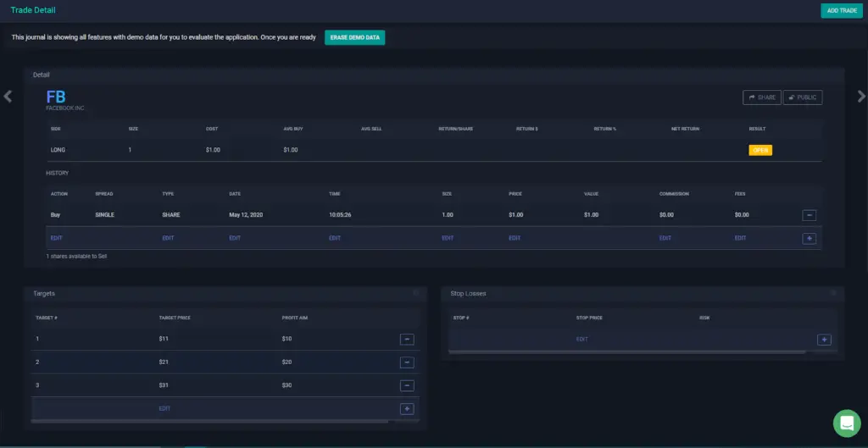This screenshot has width=868, height=448.
Task: Edit the Target Price field
Action: pyautogui.click(x=164, y=408)
